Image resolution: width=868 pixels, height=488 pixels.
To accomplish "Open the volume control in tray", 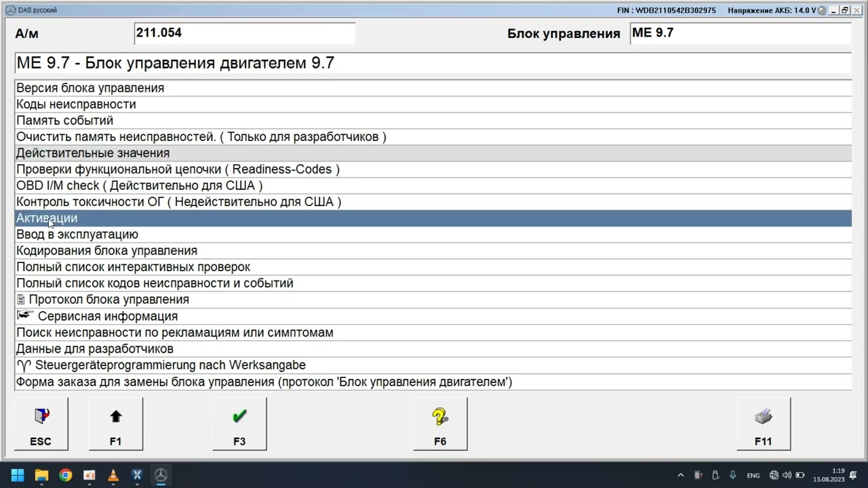I will click(x=787, y=475).
